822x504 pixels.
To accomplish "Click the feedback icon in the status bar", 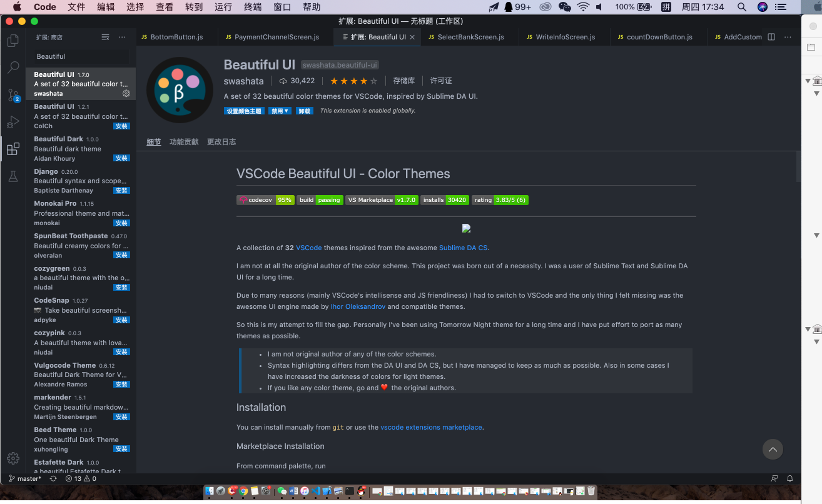I will click(x=774, y=478).
